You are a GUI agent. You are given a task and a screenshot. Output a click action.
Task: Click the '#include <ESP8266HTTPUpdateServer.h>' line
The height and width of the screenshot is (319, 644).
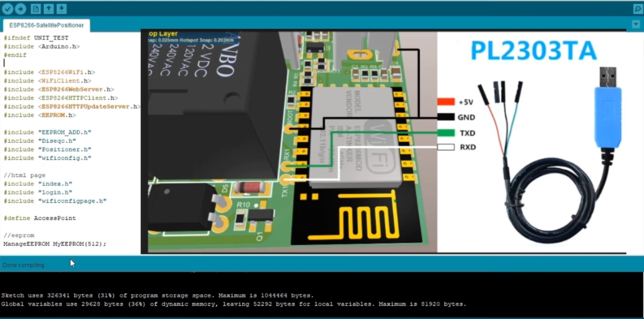[72, 106]
